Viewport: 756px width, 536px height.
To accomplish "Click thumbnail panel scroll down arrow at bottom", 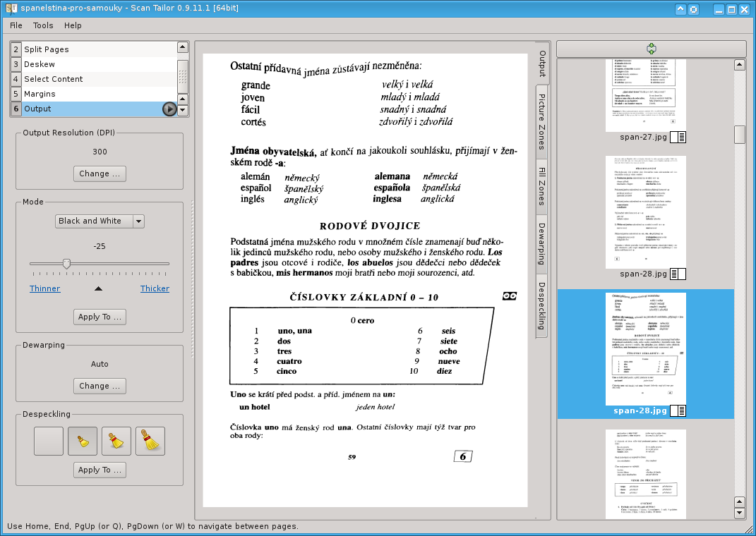I will [740, 513].
